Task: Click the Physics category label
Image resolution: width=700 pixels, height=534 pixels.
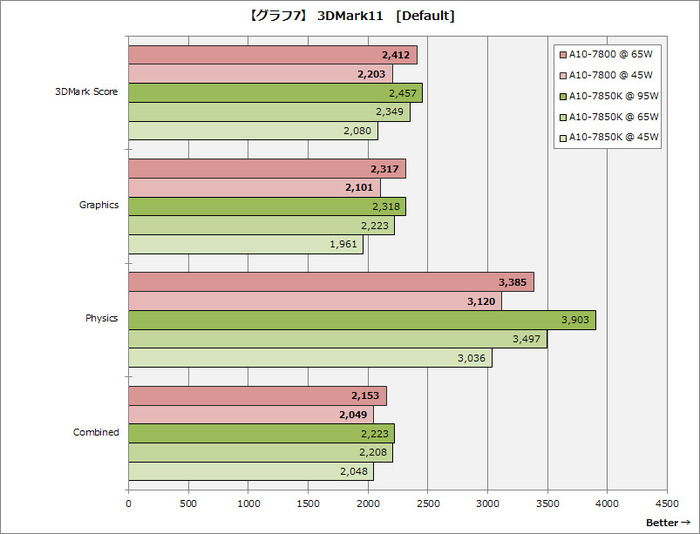Action: coord(101,318)
